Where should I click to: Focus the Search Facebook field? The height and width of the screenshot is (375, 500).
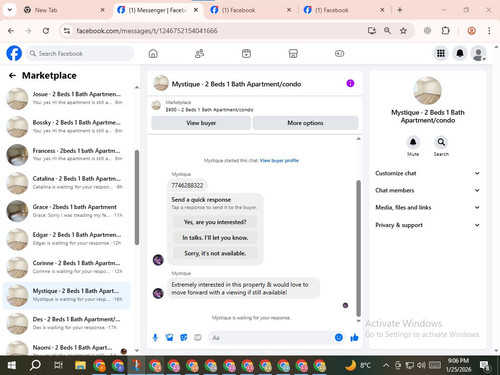[x=80, y=53]
